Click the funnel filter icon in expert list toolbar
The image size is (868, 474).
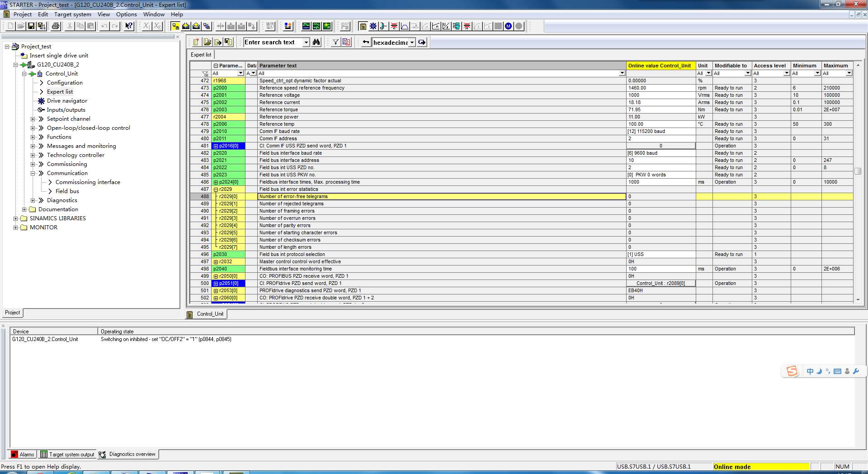click(x=335, y=42)
